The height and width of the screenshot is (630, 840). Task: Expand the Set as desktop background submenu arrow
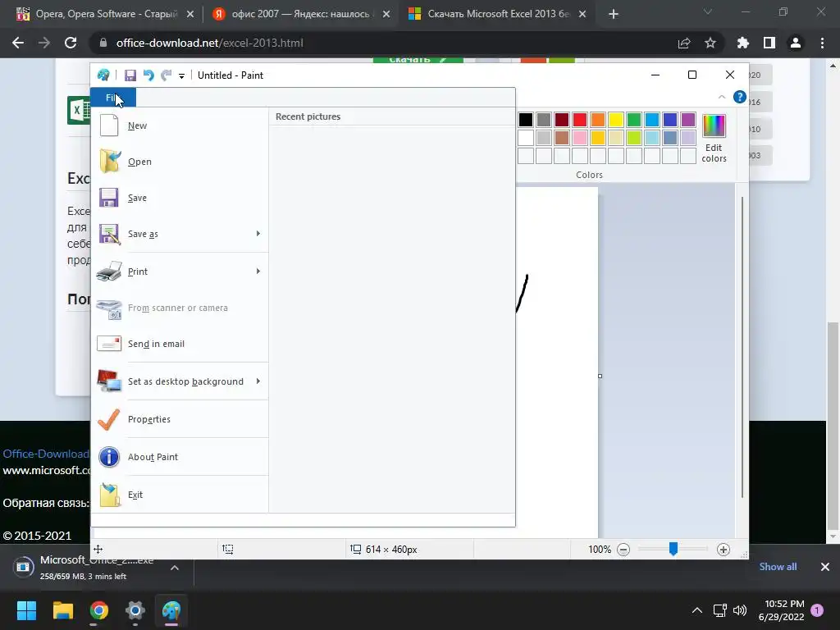click(258, 381)
